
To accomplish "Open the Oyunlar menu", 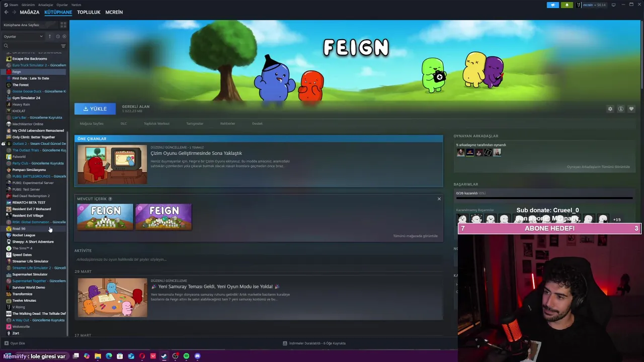I will click(x=62, y=5).
